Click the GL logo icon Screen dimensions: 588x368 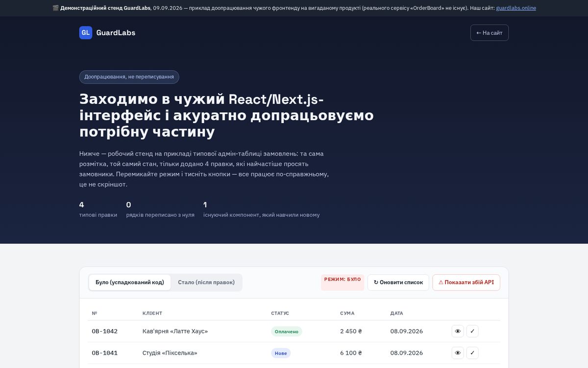coord(86,33)
